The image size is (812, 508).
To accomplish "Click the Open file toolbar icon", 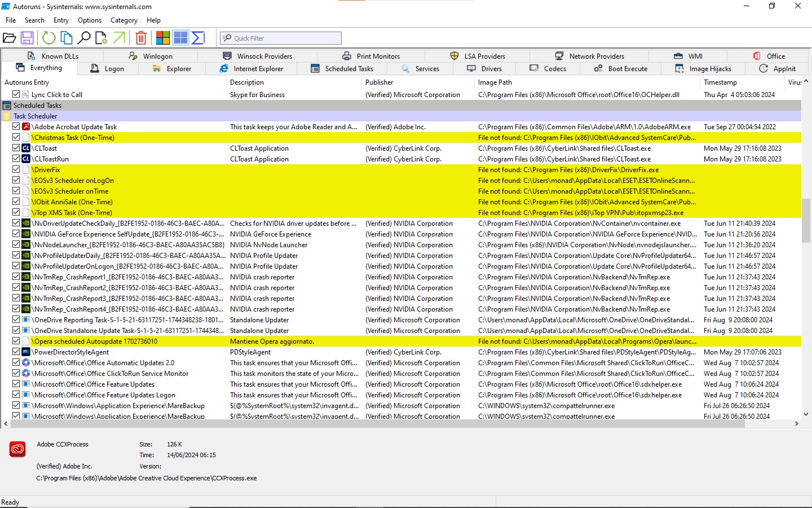I will (x=10, y=38).
